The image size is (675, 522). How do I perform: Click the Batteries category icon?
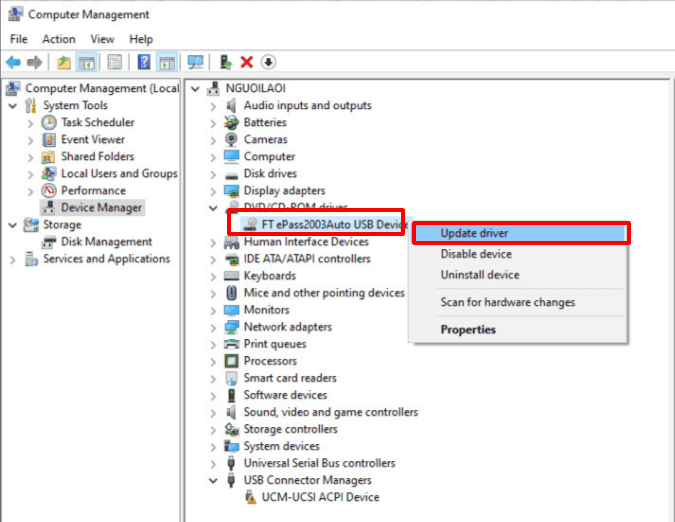coord(231,123)
